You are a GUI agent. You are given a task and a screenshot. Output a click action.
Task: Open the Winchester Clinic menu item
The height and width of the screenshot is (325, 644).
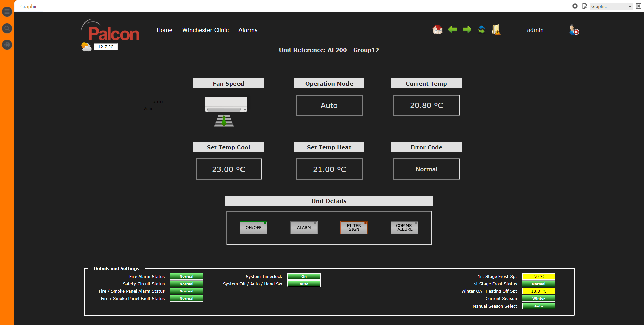pyautogui.click(x=205, y=30)
